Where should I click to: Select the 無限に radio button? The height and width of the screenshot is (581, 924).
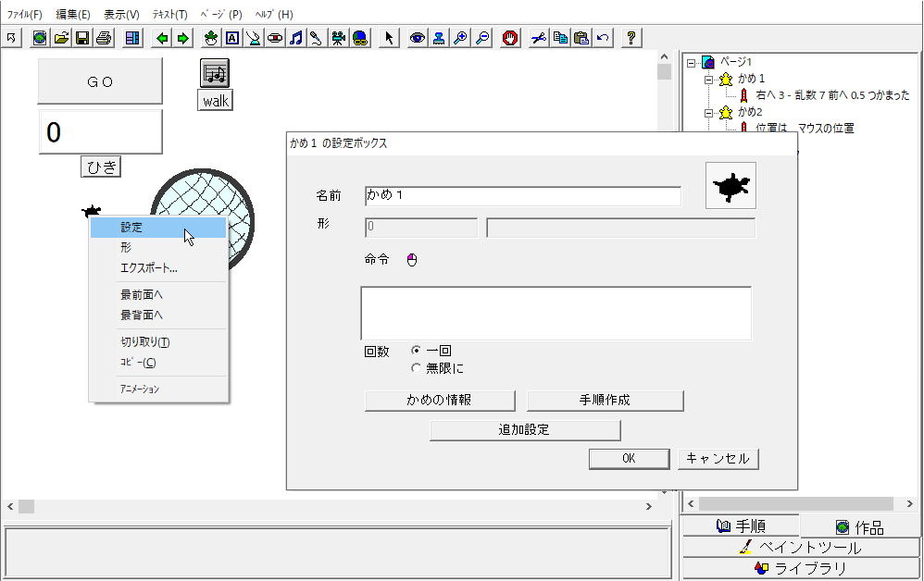416,368
